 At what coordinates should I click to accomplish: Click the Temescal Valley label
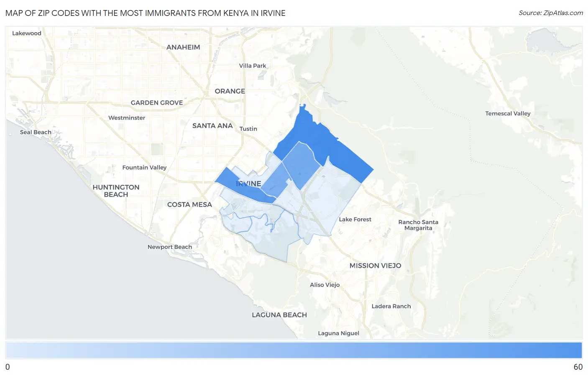pos(508,113)
